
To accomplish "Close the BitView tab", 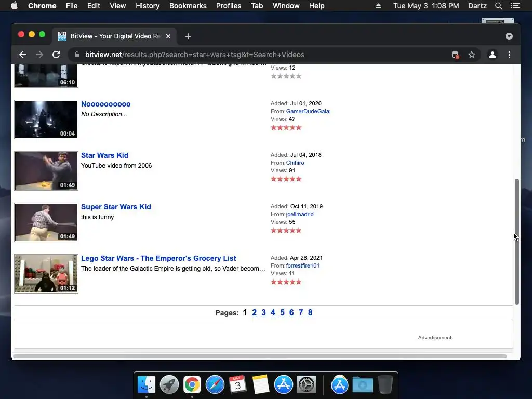I will [x=168, y=36].
